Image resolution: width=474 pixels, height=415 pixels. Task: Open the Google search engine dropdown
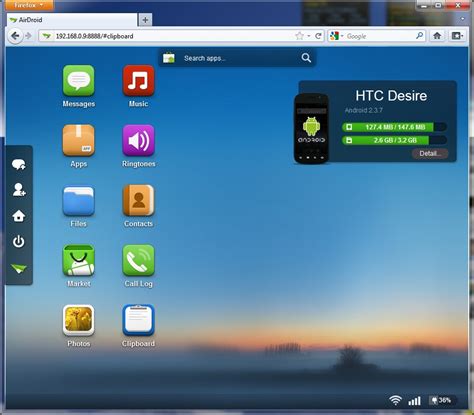tap(336, 36)
